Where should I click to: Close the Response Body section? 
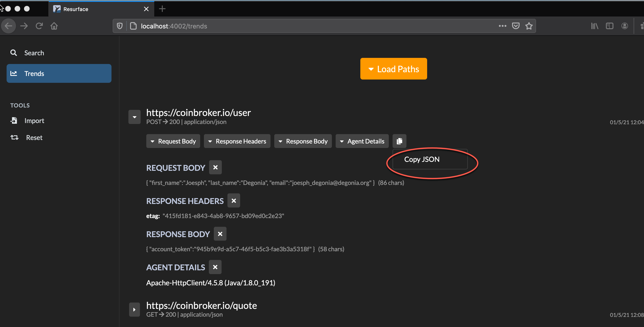[x=220, y=234]
